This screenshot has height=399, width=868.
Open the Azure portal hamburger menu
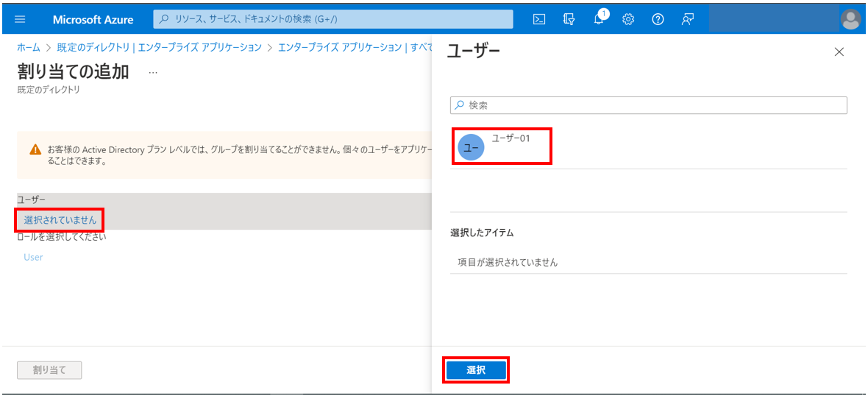(x=20, y=19)
